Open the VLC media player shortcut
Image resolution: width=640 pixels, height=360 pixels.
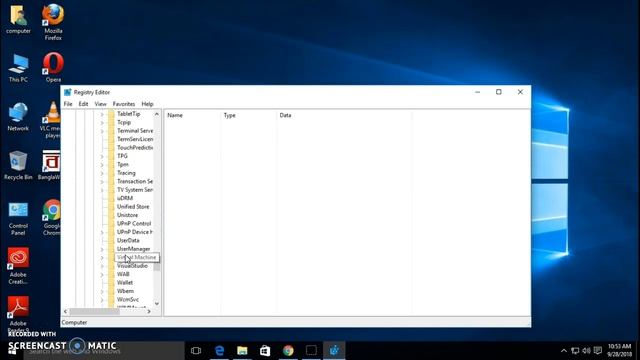pos(51,120)
